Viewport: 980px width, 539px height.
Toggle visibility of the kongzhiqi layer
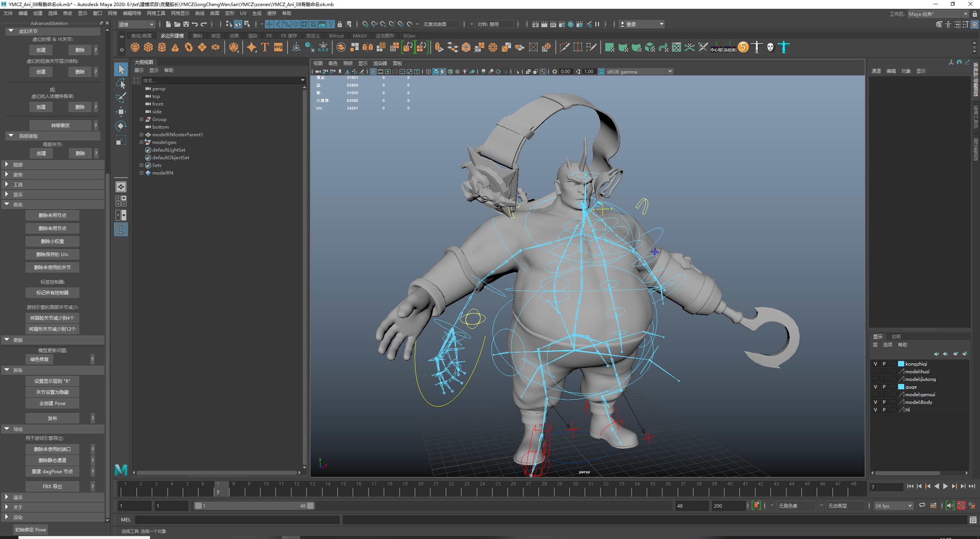pos(875,364)
